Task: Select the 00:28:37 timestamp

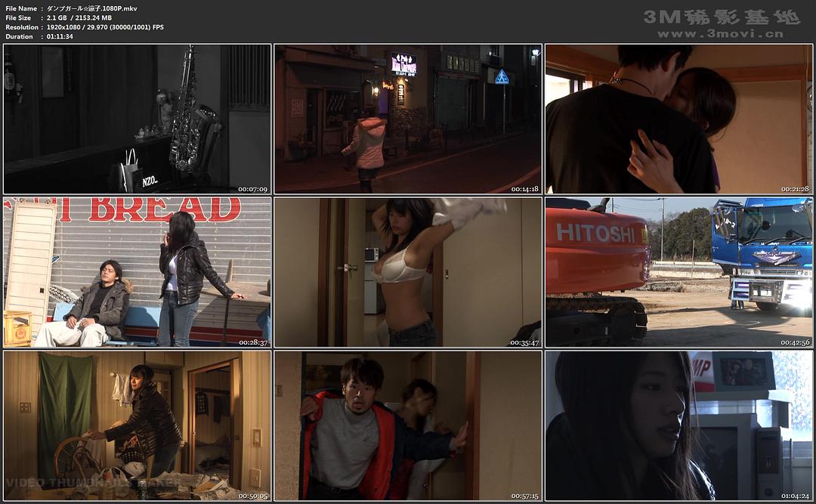Action: [253, 342]
